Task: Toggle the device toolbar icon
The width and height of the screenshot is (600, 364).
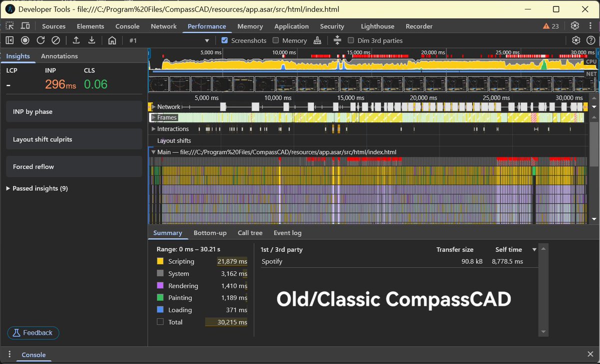Action: [x=25, y=26]
